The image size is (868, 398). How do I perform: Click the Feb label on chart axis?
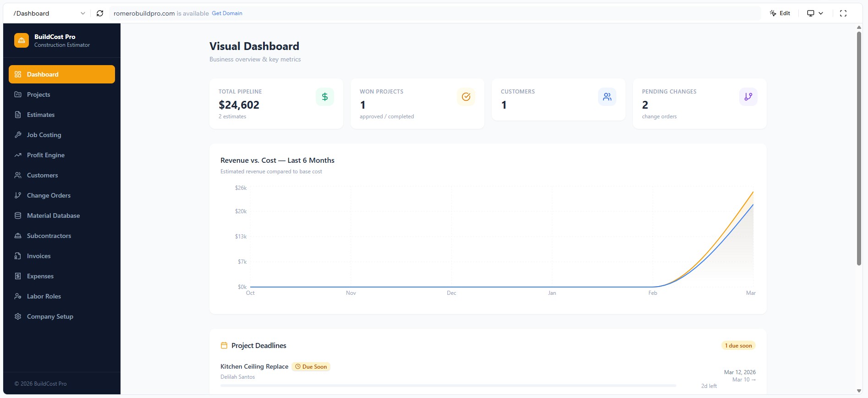[653, 293]
